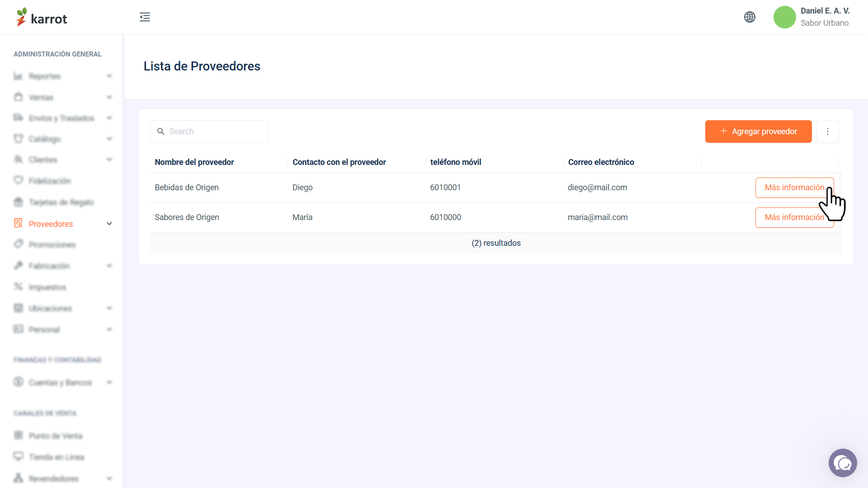This screenshot has height=488, width=868.
Task: Expand the Catálogo sidebar chevron
Action: [109, 139]
